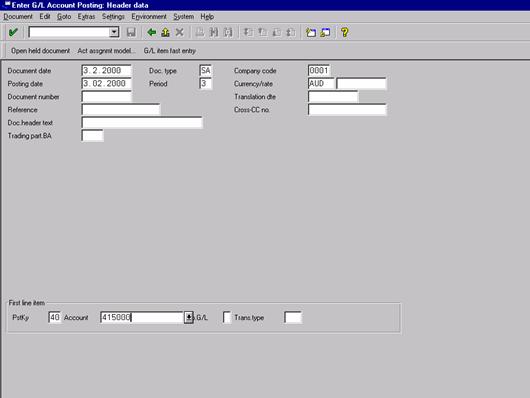Click the Document number field

coord(106,97)
